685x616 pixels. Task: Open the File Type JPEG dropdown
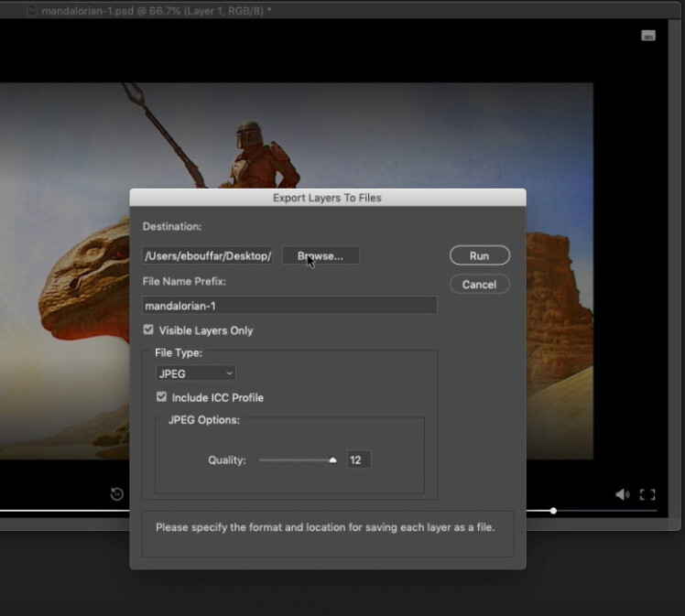[x=196, y=373]
